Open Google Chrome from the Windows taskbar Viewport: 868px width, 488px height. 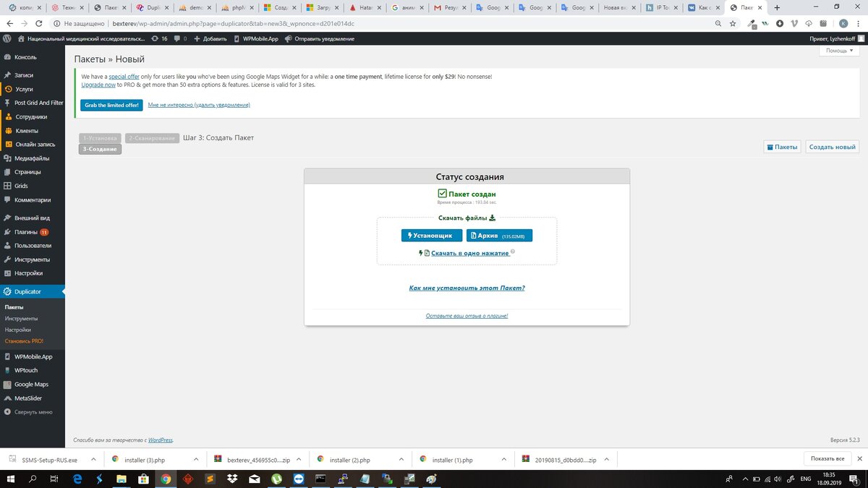pos(166,479)
